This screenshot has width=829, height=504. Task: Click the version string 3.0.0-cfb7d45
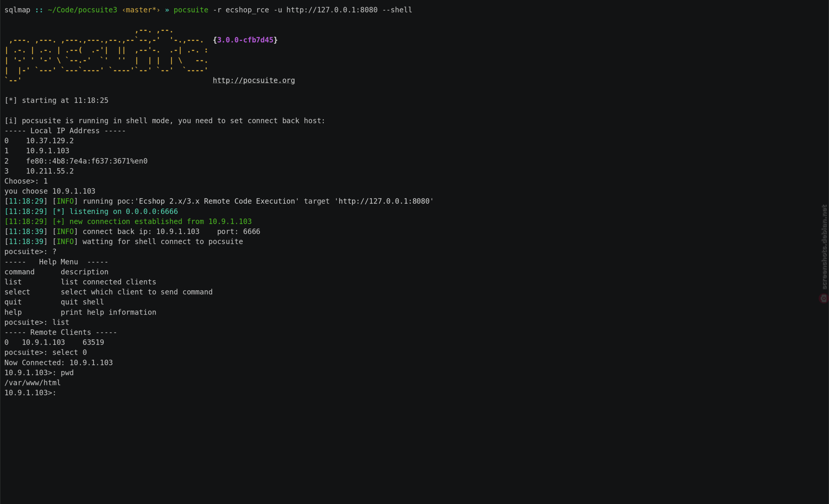[245, 40]
